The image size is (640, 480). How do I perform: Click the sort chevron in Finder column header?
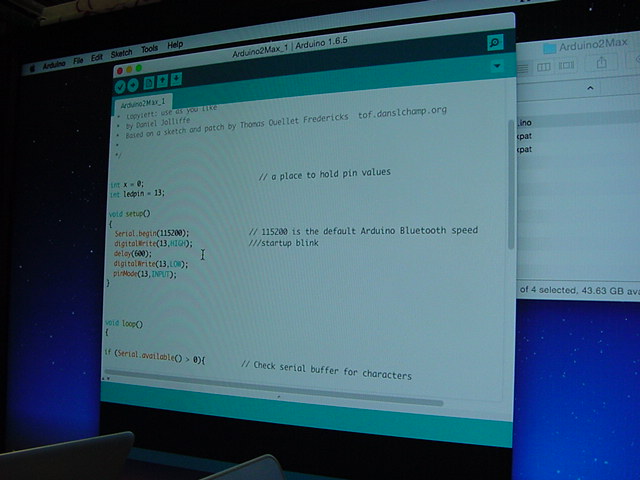tap(590, 88)
